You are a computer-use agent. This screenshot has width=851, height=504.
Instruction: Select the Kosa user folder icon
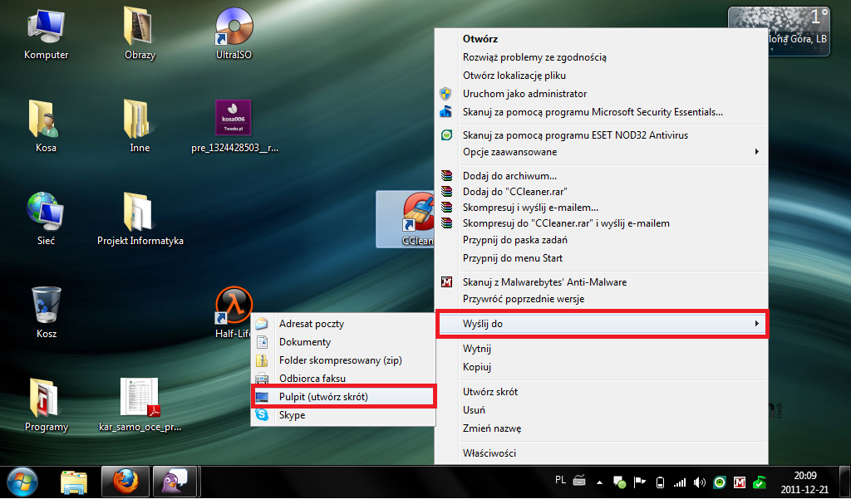(x=46, y=126)
